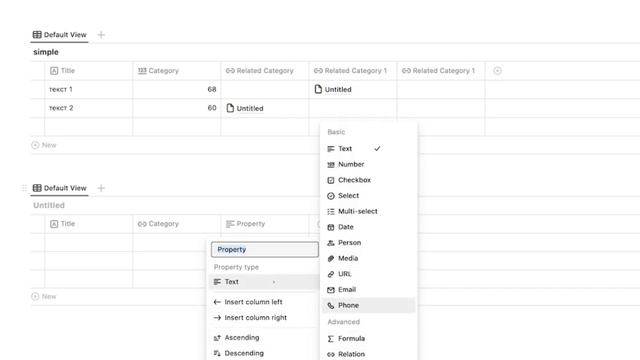Image resolution: width=640 pixels, height=360 pixels.
Task: Open the first Default View tab above simple
Action: [60, 35]
